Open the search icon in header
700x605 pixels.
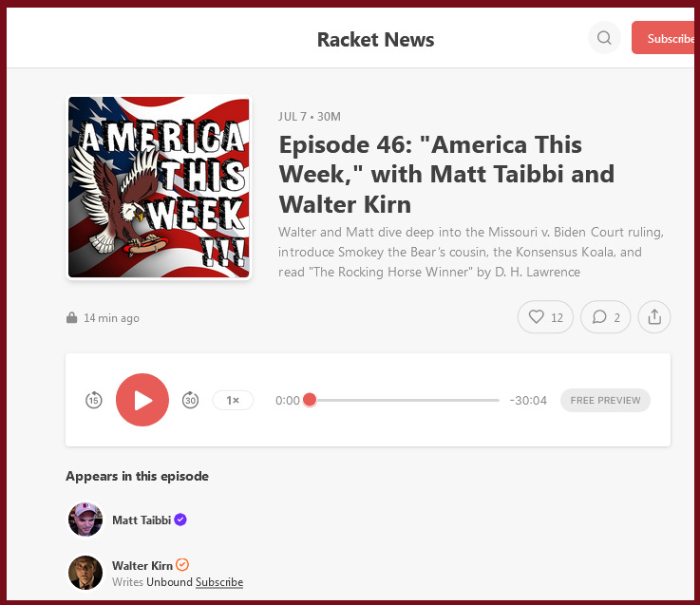604,38
